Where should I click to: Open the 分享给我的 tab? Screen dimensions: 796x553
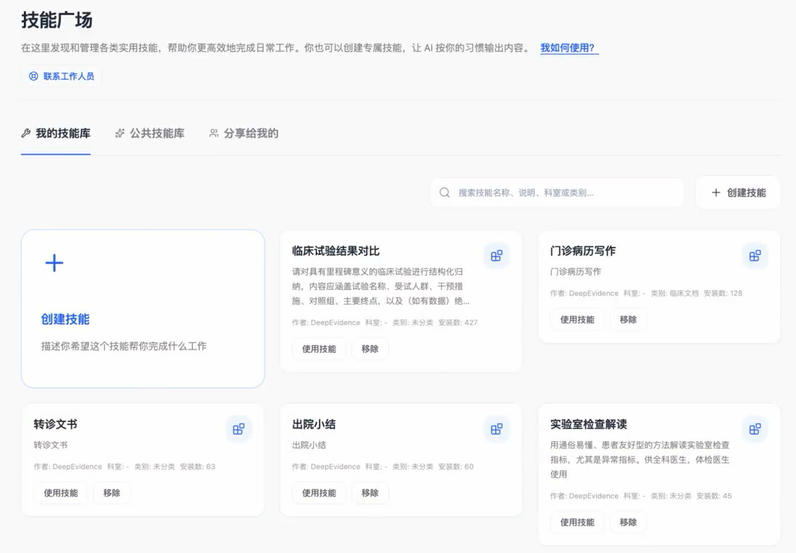243,133
